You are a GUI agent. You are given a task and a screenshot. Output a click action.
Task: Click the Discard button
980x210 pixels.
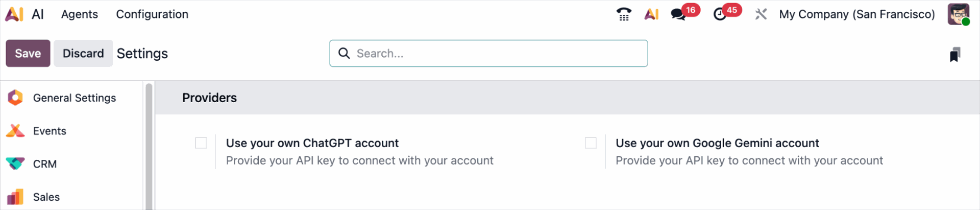83,54
